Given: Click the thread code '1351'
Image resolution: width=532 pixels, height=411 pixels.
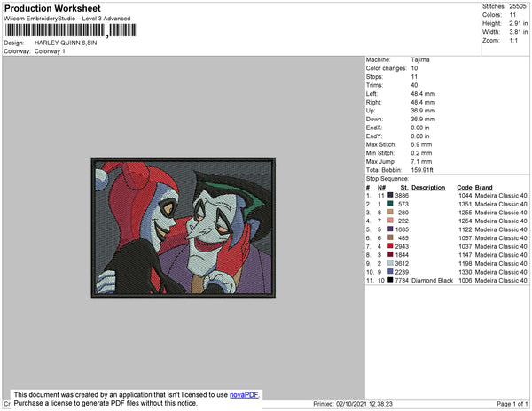Looking at the screenshot, I should click(465, 204).
